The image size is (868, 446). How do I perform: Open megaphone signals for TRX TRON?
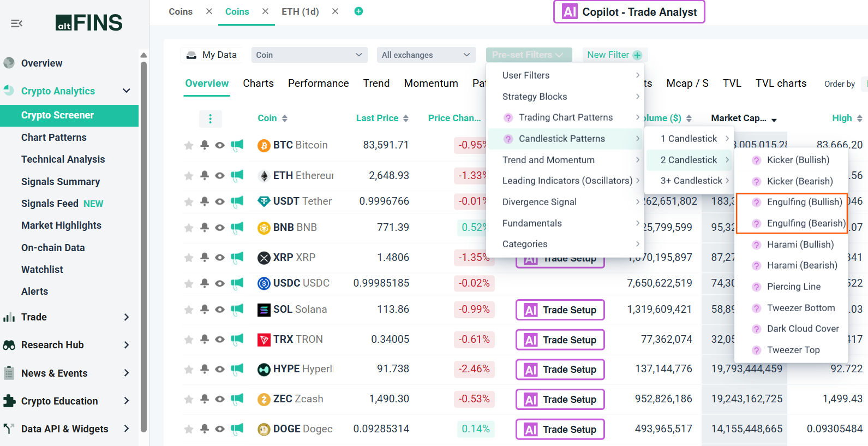click(x=237, y=340)
